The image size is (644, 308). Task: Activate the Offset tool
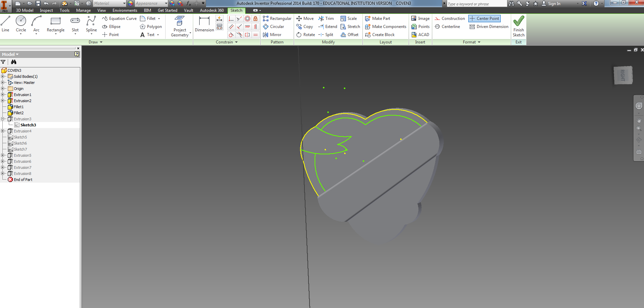pos(350,35)
